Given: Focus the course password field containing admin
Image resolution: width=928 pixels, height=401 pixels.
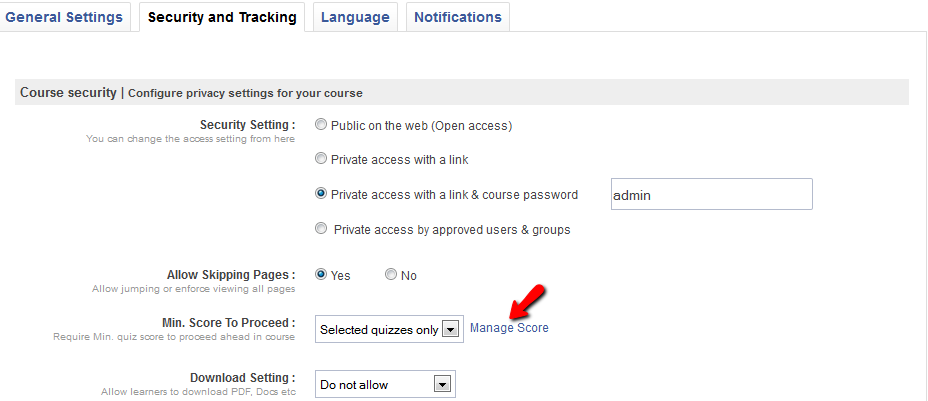Looking at the screenshot, I should point(711,195).
